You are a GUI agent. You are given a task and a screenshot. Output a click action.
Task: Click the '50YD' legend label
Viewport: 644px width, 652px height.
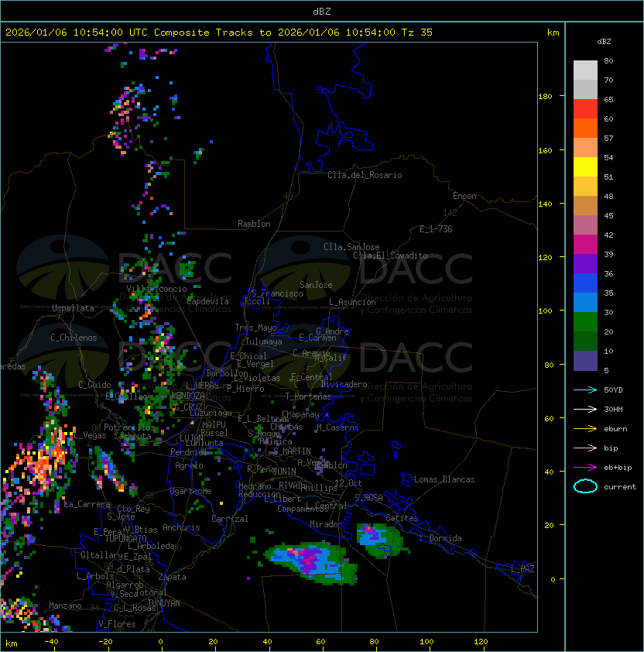(x=613, y=389)
